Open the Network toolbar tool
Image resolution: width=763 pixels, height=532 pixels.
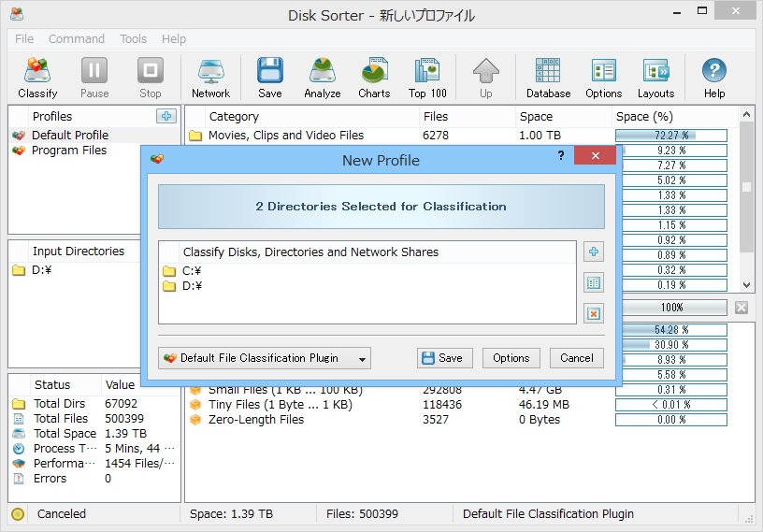[210, 78]
